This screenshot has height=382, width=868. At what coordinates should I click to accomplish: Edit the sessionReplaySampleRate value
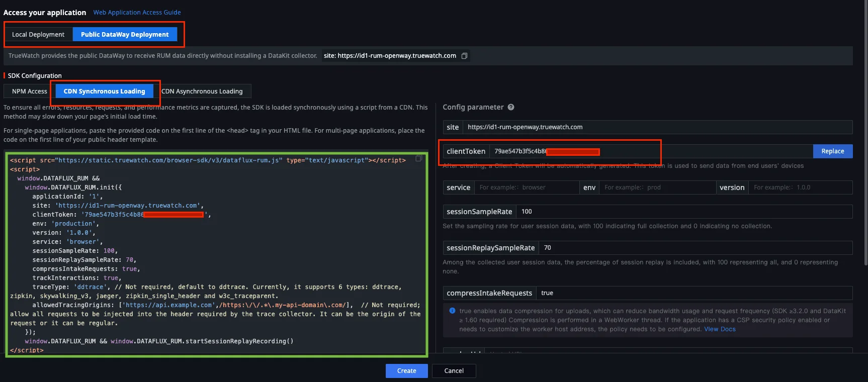(x=694, y=248)
